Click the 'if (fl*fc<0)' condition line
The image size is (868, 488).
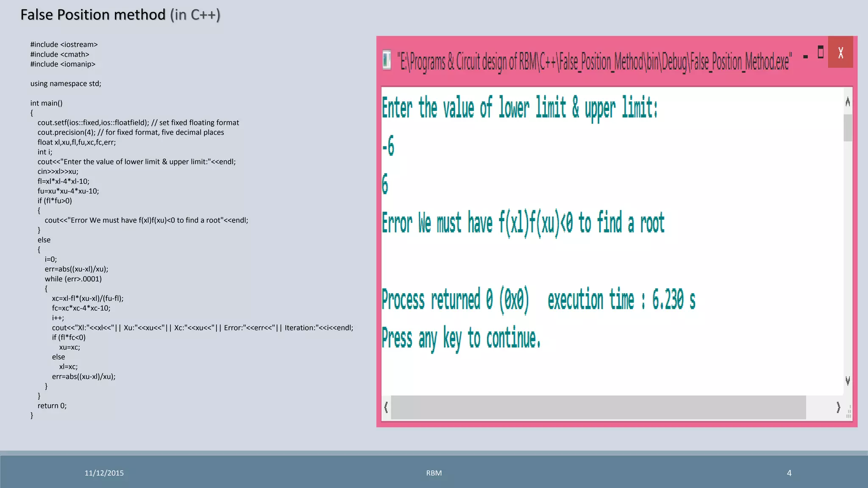[69, 337]
